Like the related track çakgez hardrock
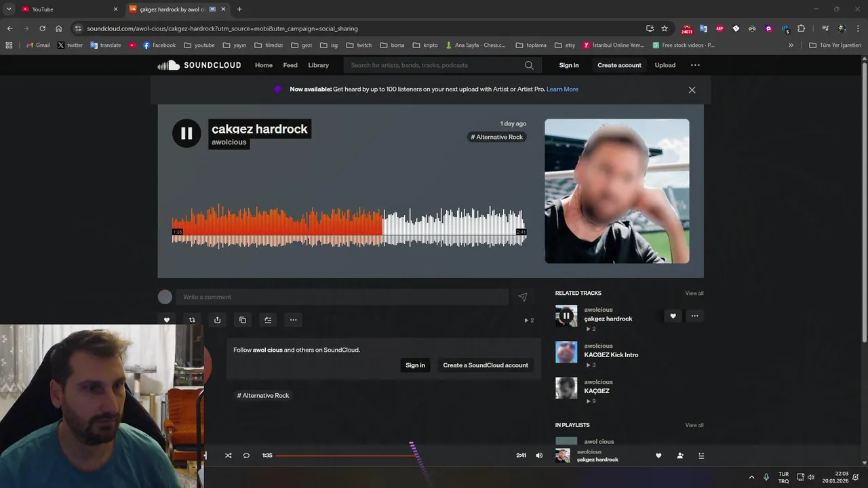 673,316
